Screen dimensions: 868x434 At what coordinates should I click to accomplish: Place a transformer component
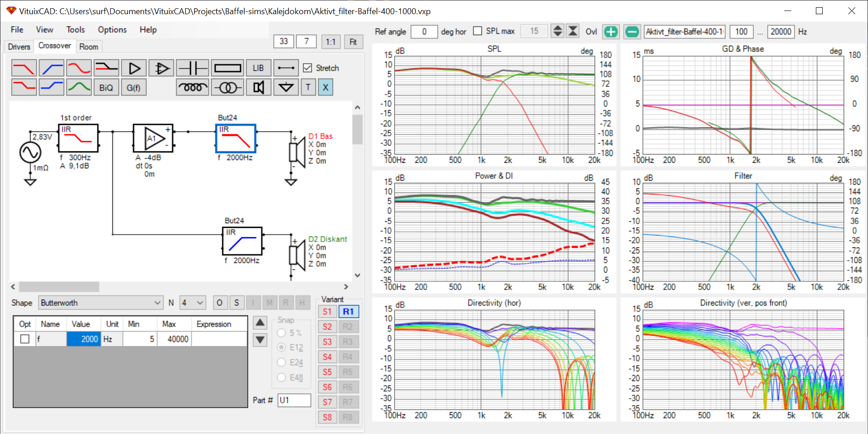point(227,87)
